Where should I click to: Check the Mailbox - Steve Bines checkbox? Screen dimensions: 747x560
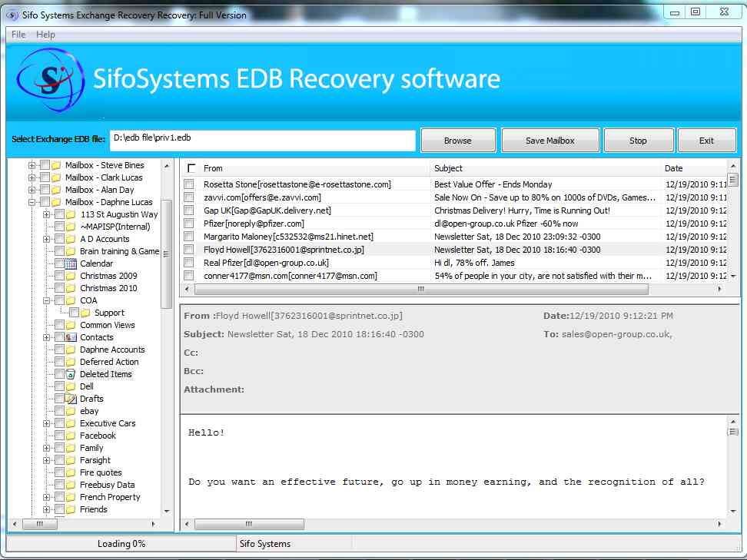tap(45, 165)
